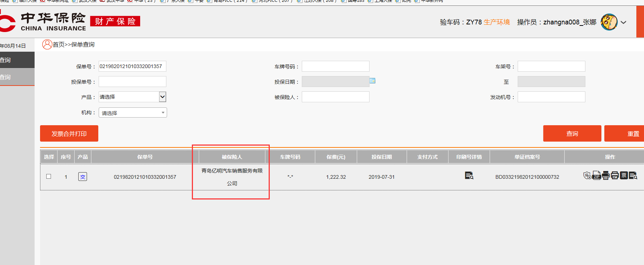
Task: Open the 印刷号详情 detail icon in row 1
Action: 469,176
